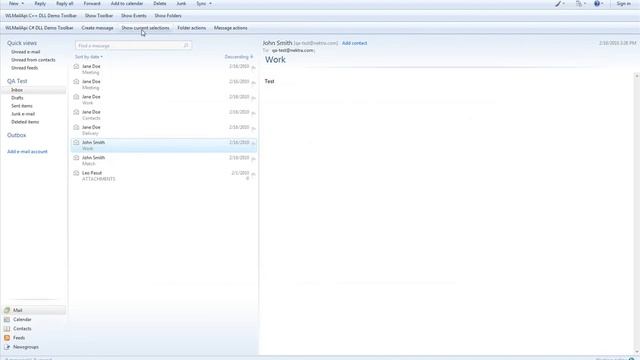The image size is (640, 360).
Task: Click Show Toolbar in C++ demo toolbar
Action: coord(99,16)
